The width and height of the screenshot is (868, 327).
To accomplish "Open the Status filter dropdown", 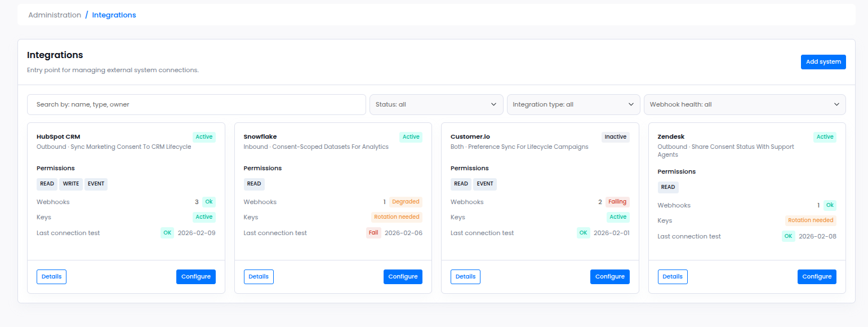I will click(x=435, y=104).
